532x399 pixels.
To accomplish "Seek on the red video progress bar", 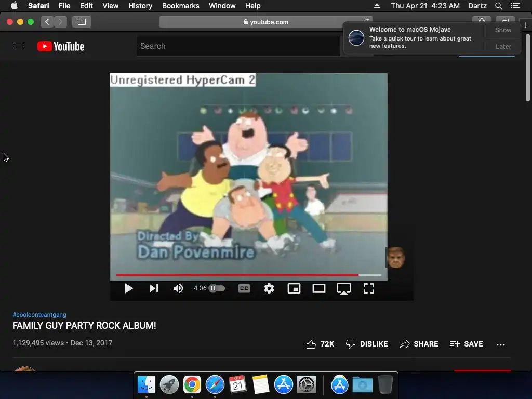I will [x=249, y=275].
